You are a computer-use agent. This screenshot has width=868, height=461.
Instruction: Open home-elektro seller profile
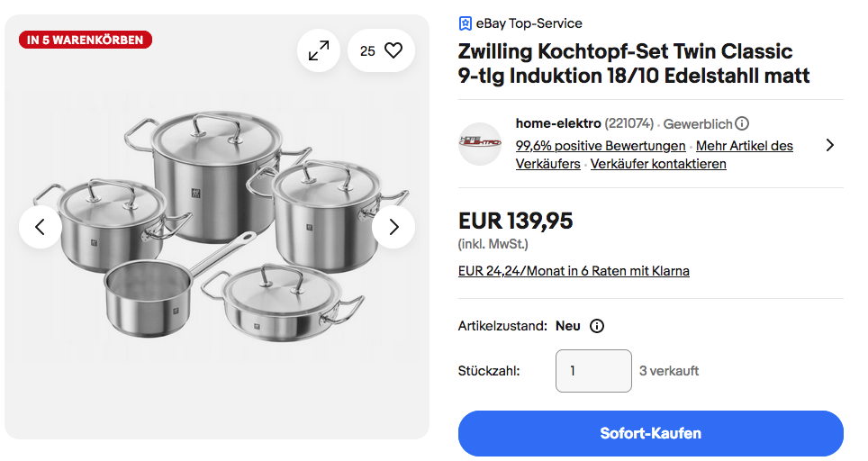click(x=557, y=123)
